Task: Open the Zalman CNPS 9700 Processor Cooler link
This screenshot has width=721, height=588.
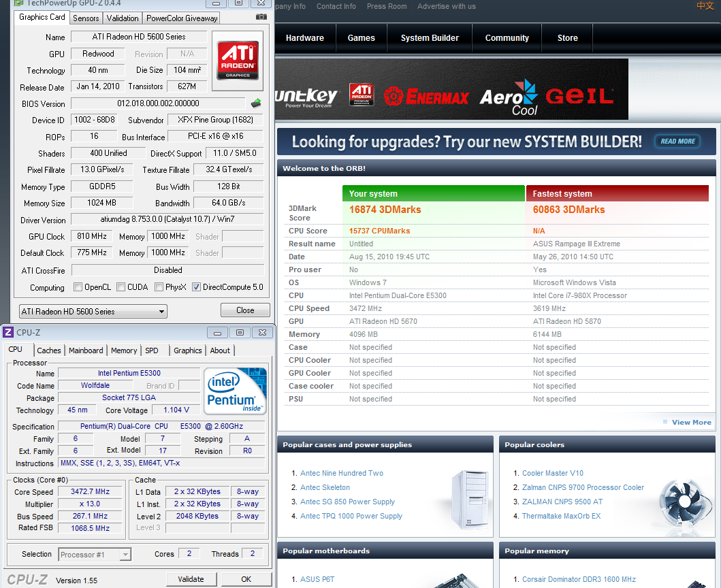Action: pyautogui.click(x=583, y=487)
